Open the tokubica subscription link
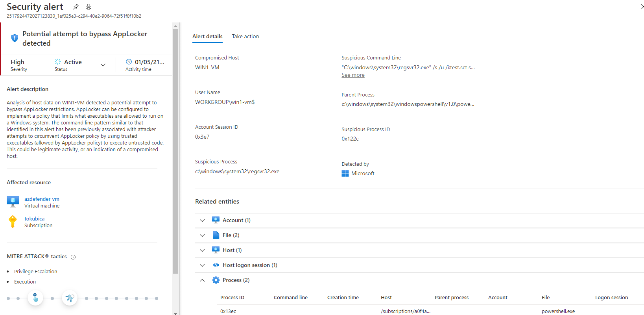644x315 pixels. click(34, 219)
